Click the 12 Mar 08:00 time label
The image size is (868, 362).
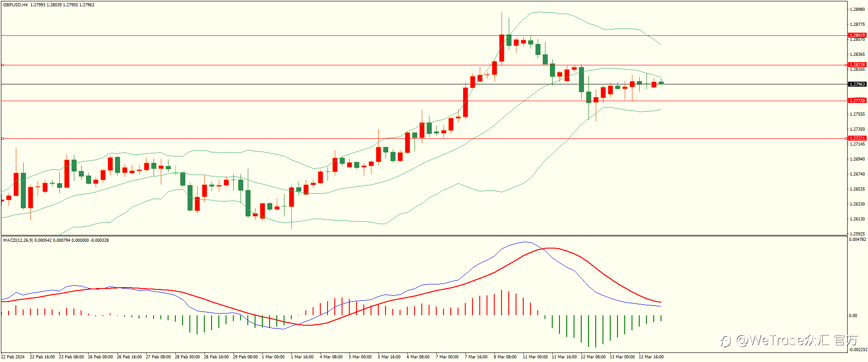593,357
